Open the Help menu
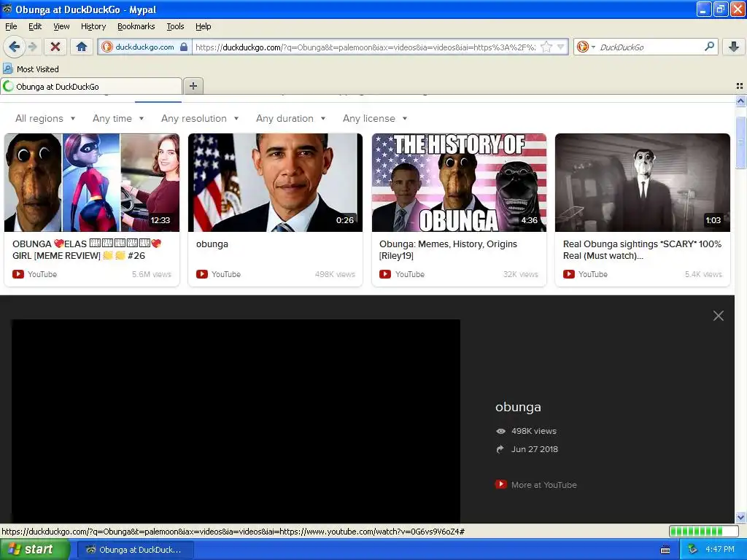This screenshot has width=747, height=560. [204, 26]
